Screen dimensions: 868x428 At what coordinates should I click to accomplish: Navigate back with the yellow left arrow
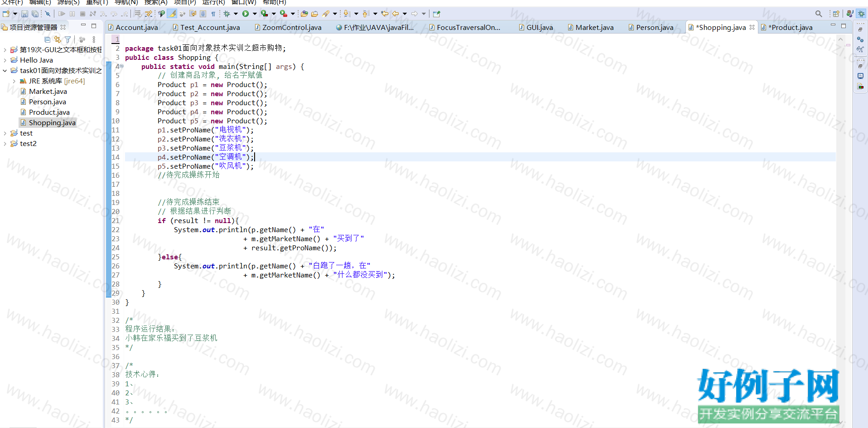(x=395, y=14)
